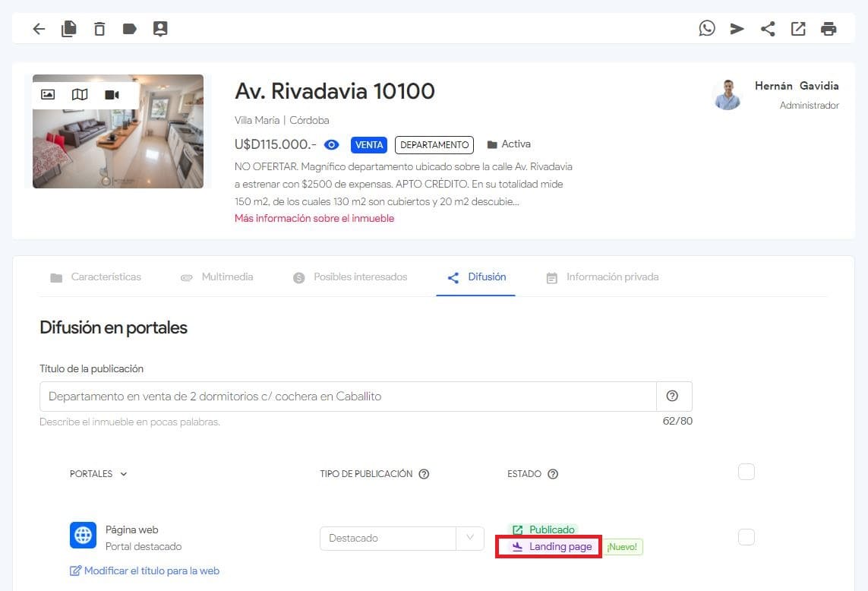Click the U$D115.000.- price
The width and height of the screenshot is (868, 591).
click(276, 144)
